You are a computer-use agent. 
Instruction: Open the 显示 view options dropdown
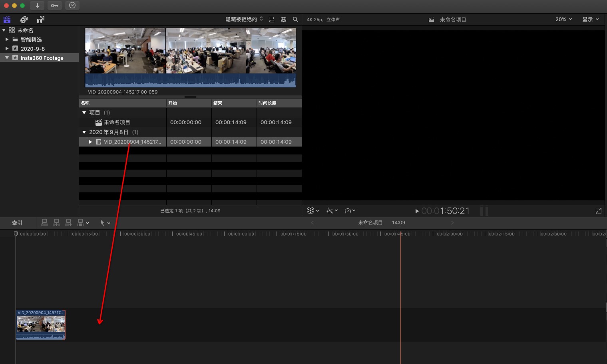[590, 19]
